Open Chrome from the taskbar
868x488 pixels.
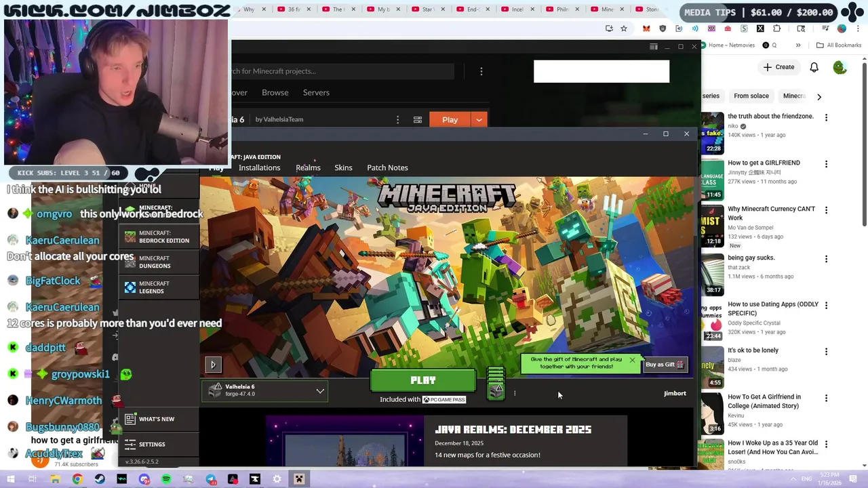tap(77, 479)
